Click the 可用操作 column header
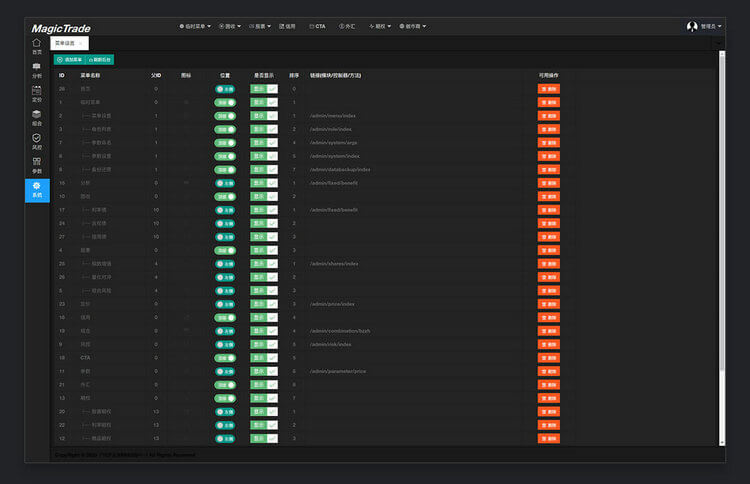This screenshot has height=484, width=750. (549, 76)
